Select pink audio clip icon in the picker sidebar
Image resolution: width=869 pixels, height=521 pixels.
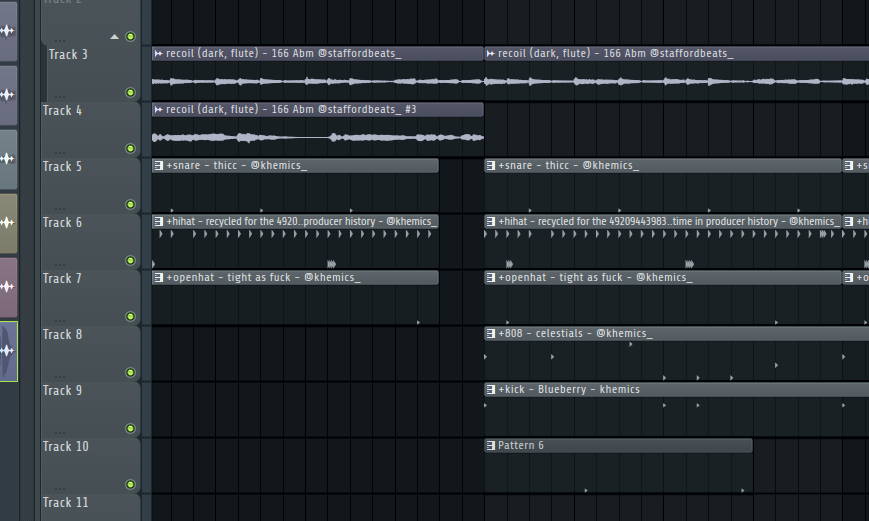[8, 287]
